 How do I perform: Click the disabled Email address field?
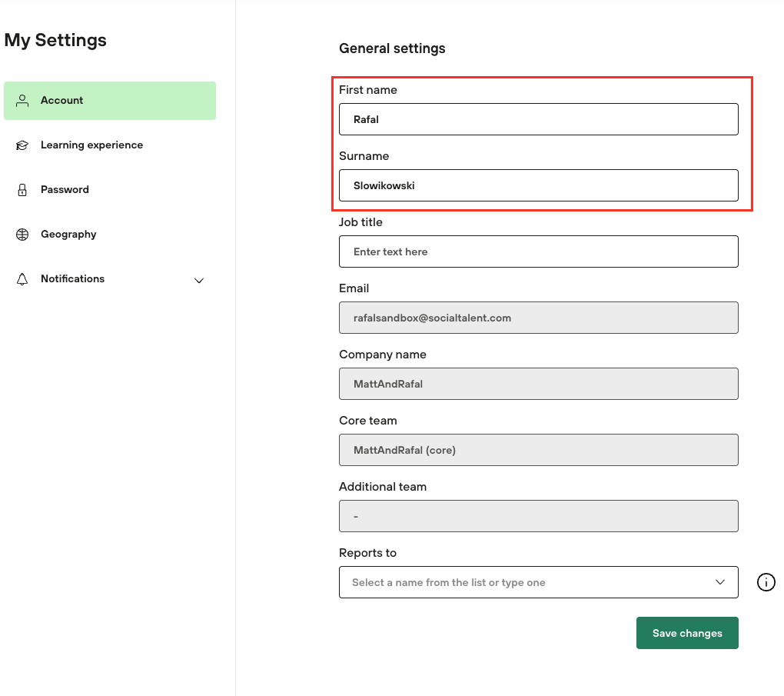point(538,318)
